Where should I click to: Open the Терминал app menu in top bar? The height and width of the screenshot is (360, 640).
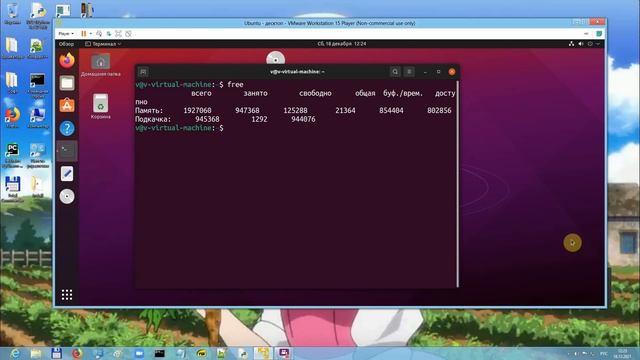click(103, 44)
